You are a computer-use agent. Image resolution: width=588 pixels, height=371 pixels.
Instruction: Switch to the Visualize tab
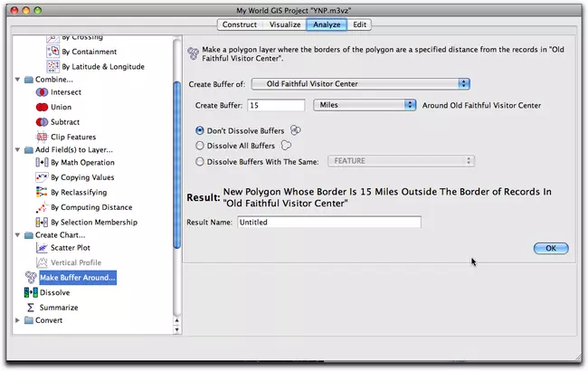(x=283, y=24)
